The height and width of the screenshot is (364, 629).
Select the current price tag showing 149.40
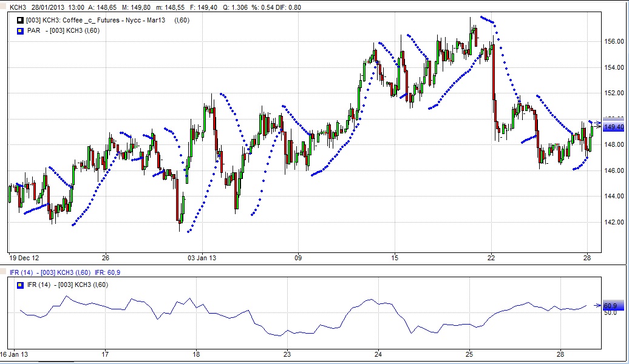614,127
